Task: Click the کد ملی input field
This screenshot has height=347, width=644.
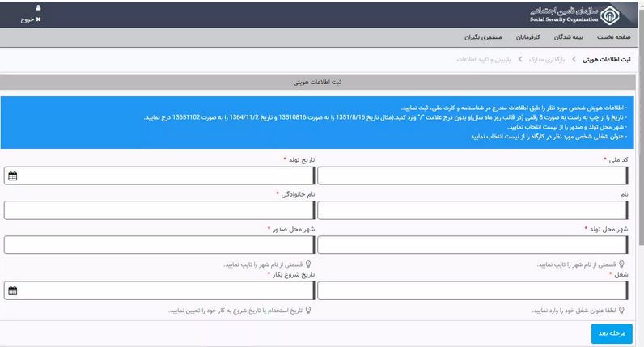Action: tap(472, 176)
